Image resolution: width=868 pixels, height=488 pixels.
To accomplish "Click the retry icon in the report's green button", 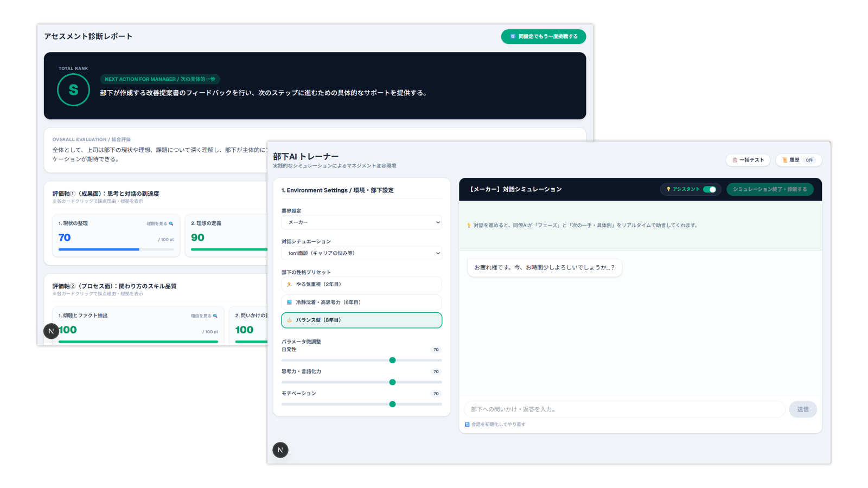I will click(513, 36).
